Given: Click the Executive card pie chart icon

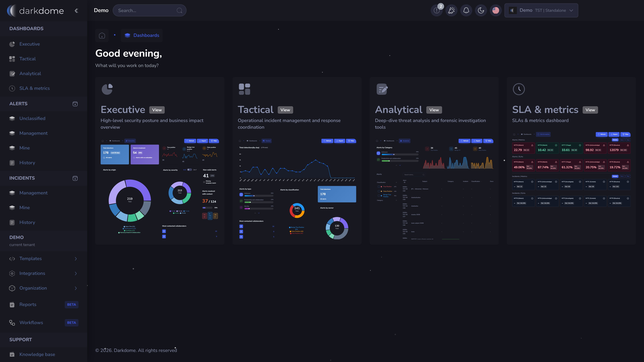Looking at the screenshot, I should pyautogui.click(x=107, y=89).
